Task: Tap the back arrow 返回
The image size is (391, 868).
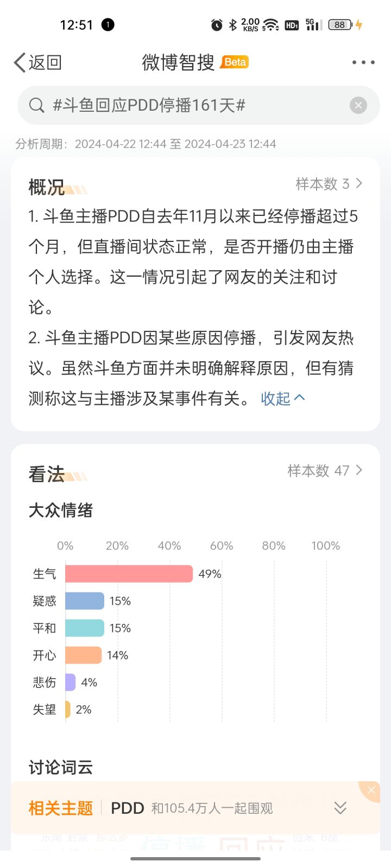Action: 37,62
